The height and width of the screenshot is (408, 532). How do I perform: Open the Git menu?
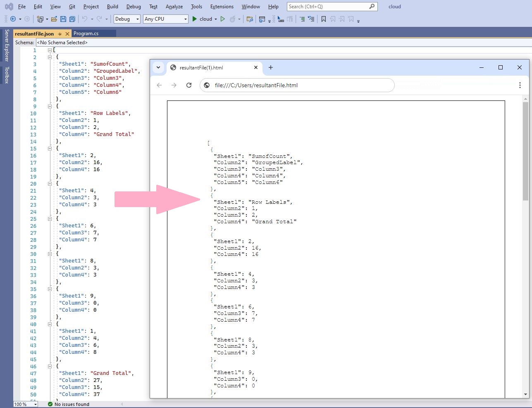tap(72, 6)
